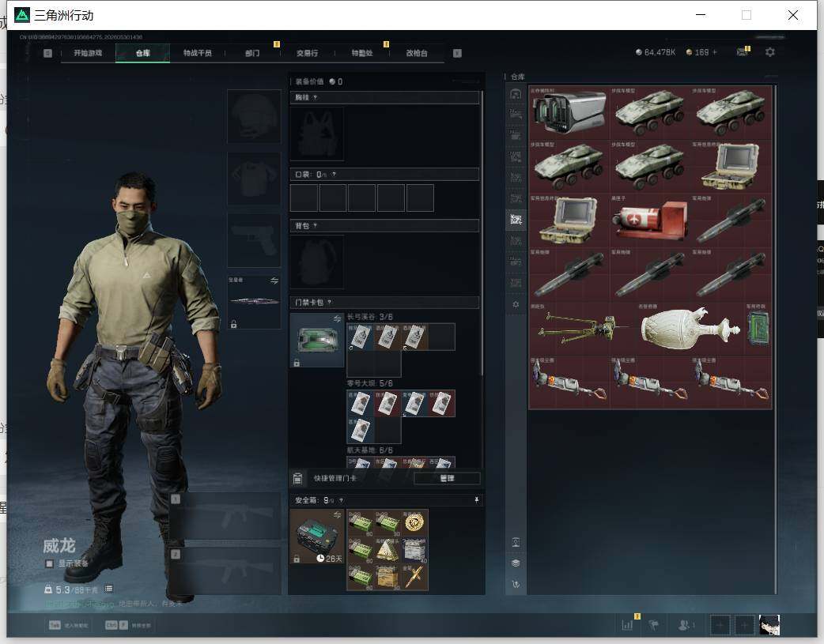The width and height of the screenshot is (824, 644).
Task: Click the lock icon on knife slot
Action: point(234,324)
